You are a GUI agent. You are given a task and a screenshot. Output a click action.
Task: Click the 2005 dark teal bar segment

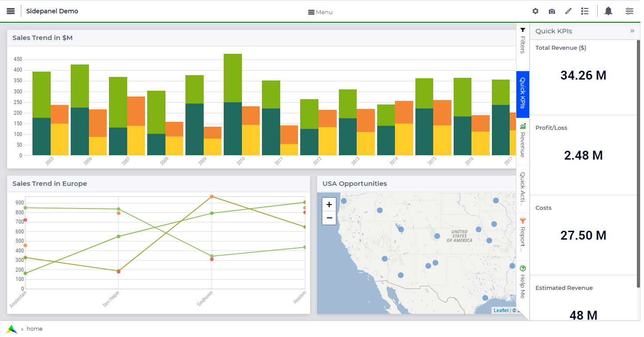pos(41,136)
